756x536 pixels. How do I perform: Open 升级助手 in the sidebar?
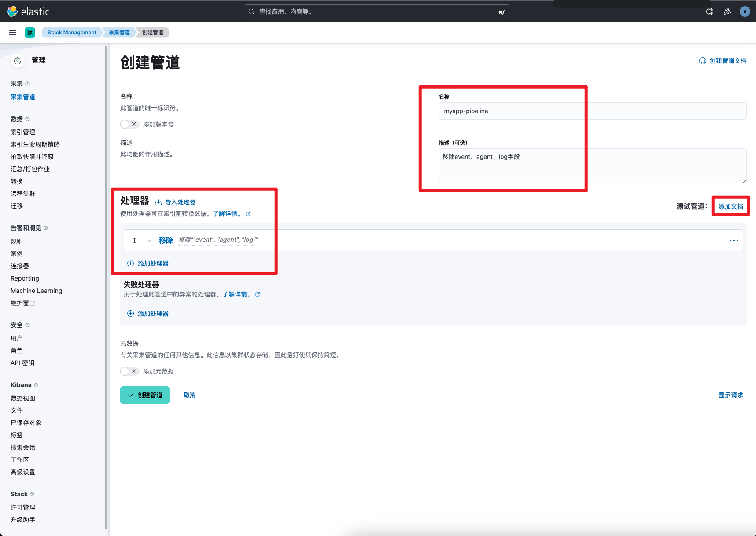pyautogui.click(x=23, y=520)
